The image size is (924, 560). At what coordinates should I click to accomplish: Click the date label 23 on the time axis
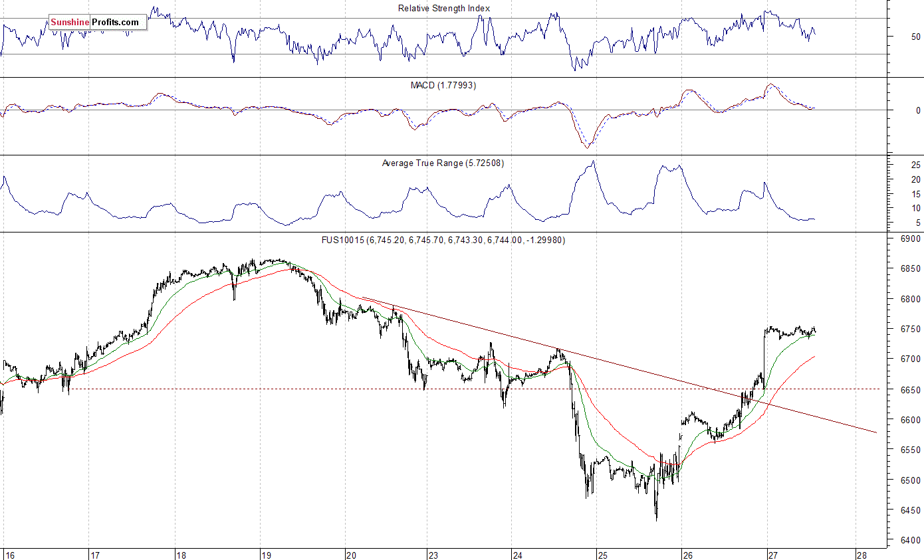click(433, 555)
